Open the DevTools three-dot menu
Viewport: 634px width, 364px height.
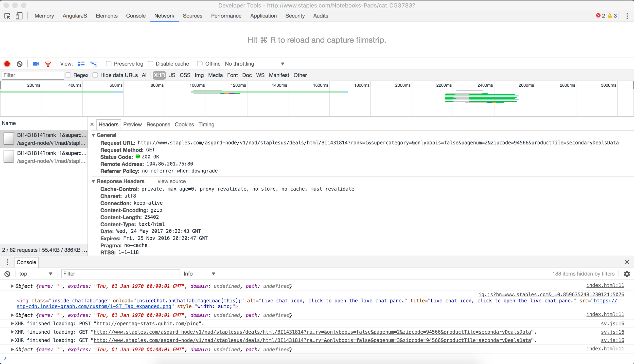627,16
